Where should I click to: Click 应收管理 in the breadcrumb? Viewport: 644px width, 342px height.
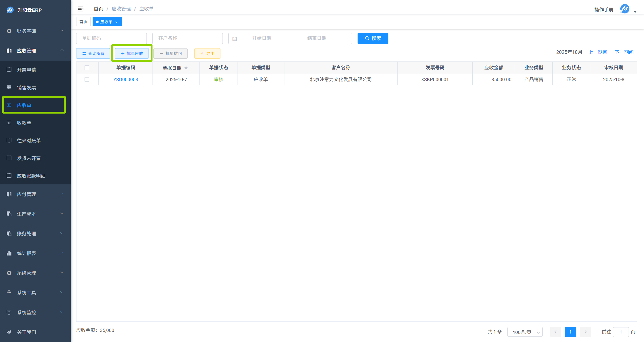[x=121, y=9]
